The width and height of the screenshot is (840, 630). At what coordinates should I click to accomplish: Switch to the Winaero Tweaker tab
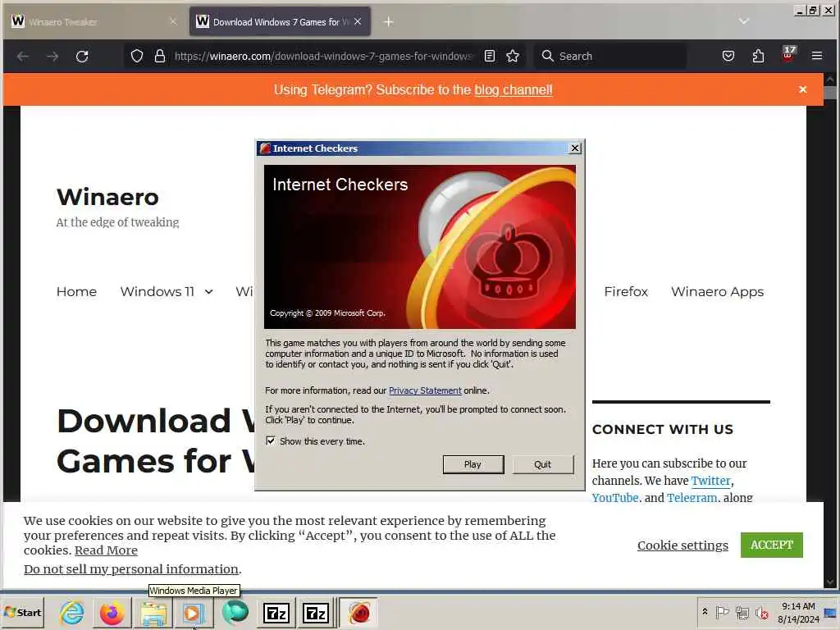[x=95, y=22]
